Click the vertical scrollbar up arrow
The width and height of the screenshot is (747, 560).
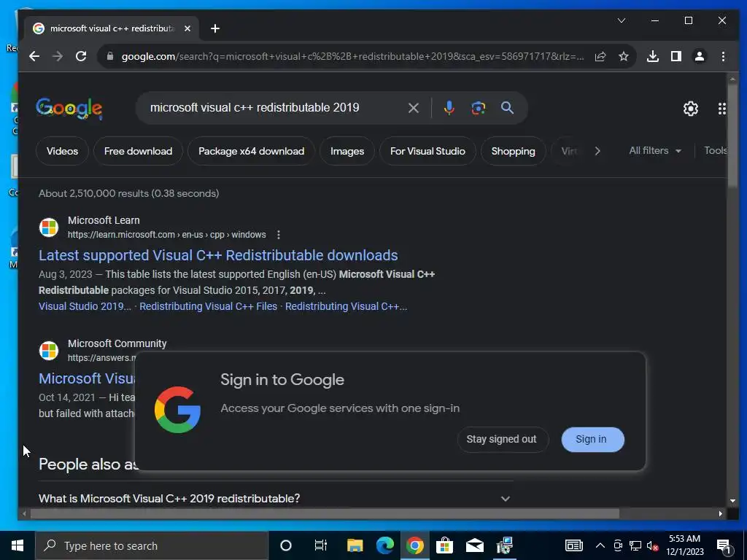[x=732, y=79]
